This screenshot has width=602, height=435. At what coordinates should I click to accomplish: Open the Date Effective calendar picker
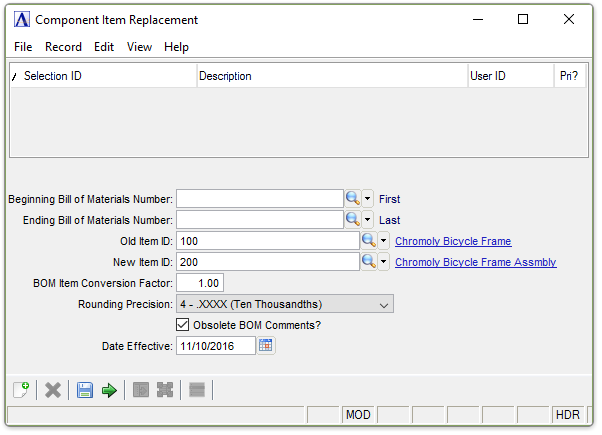pyautogui.click(x=266, y=346)
